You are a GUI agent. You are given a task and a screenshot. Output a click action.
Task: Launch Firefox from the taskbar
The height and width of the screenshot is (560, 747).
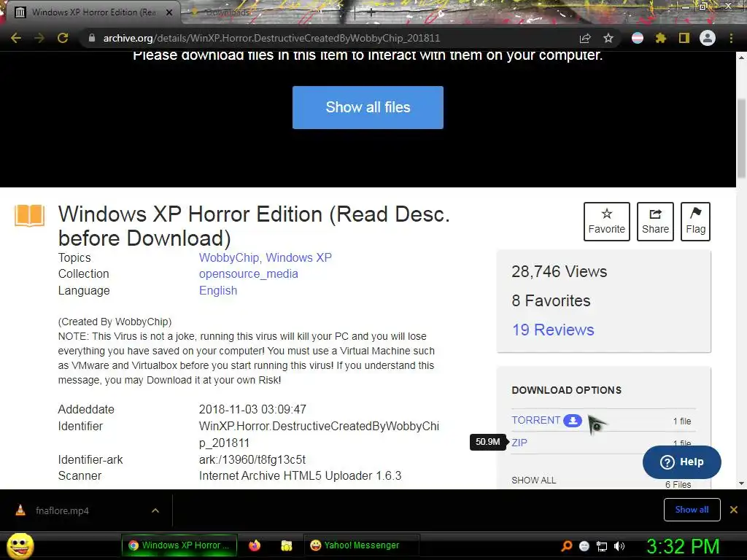click(255, 545)
